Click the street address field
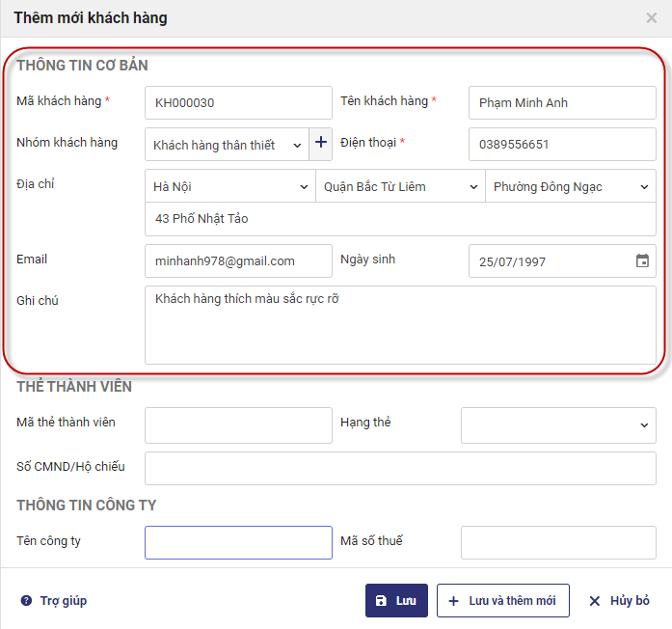672x629 pixels. pos(400,219)
